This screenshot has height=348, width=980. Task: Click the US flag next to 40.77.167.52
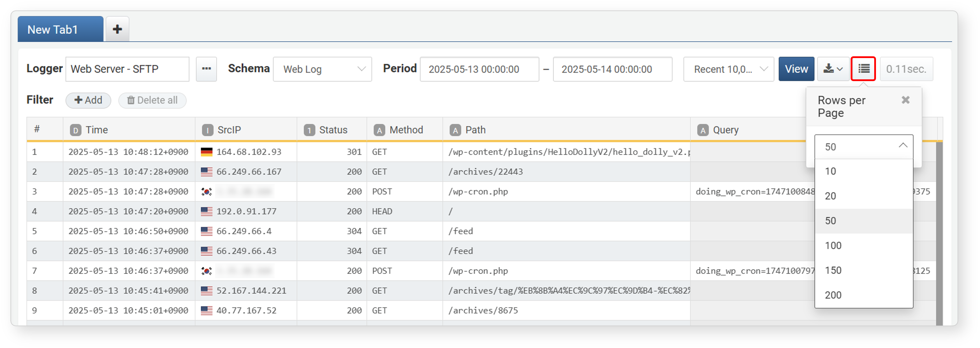207,310
